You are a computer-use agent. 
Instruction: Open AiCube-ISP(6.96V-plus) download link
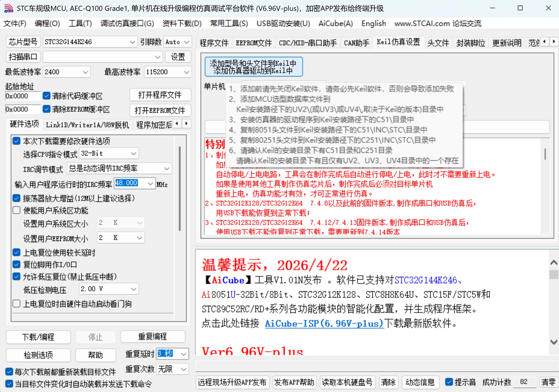pyautogui.click(x=324, y=323)
